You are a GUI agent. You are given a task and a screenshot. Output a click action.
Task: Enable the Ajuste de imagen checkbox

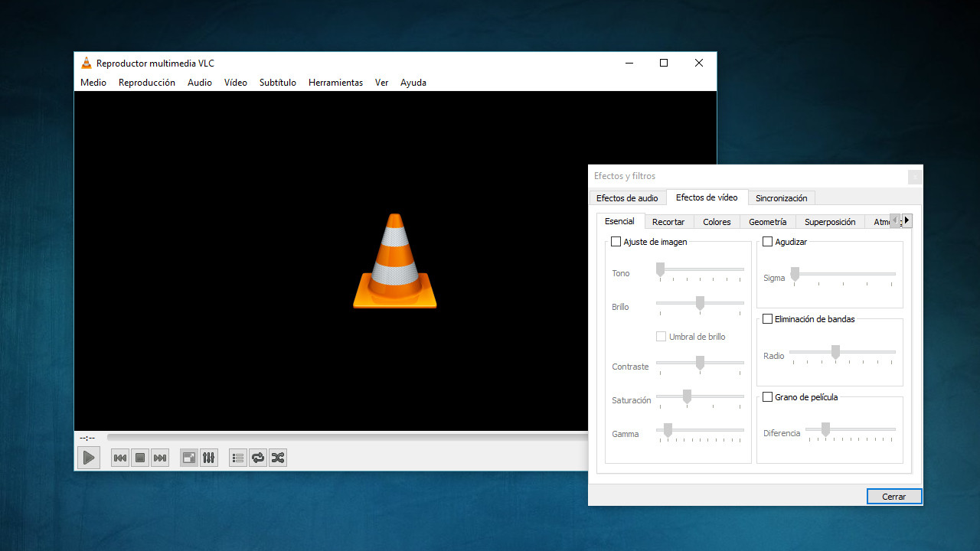[x=616, y=241]
